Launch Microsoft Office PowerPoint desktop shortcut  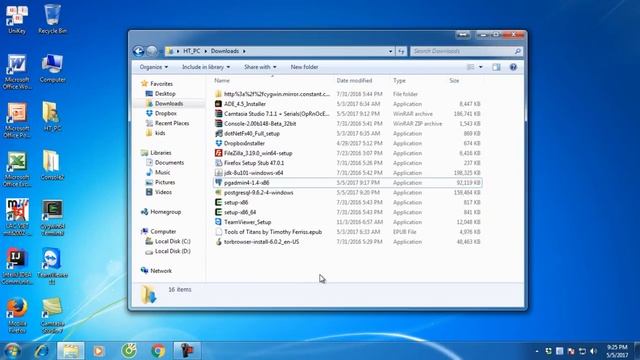(x=17, y=120)
